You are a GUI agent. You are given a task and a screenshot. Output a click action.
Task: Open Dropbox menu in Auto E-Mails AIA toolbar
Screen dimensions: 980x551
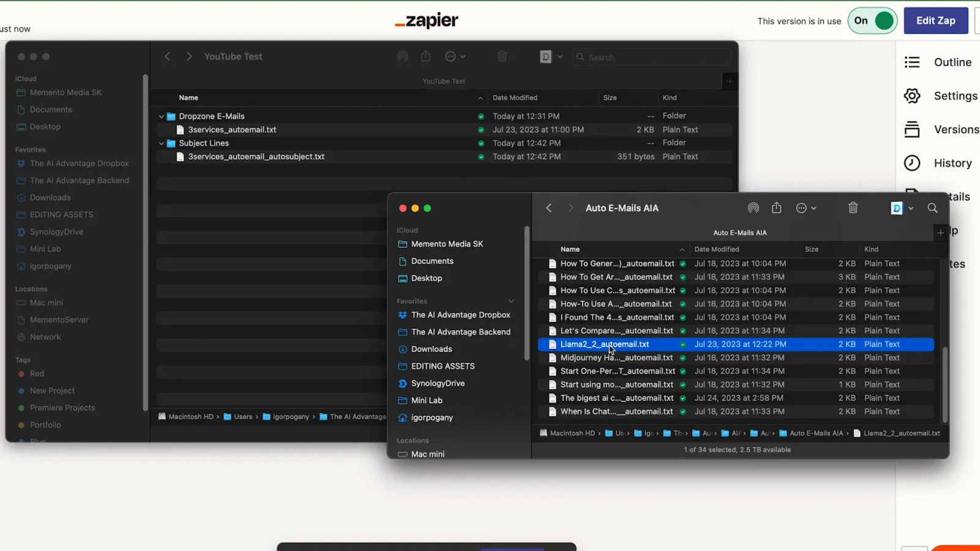point(902,208)
